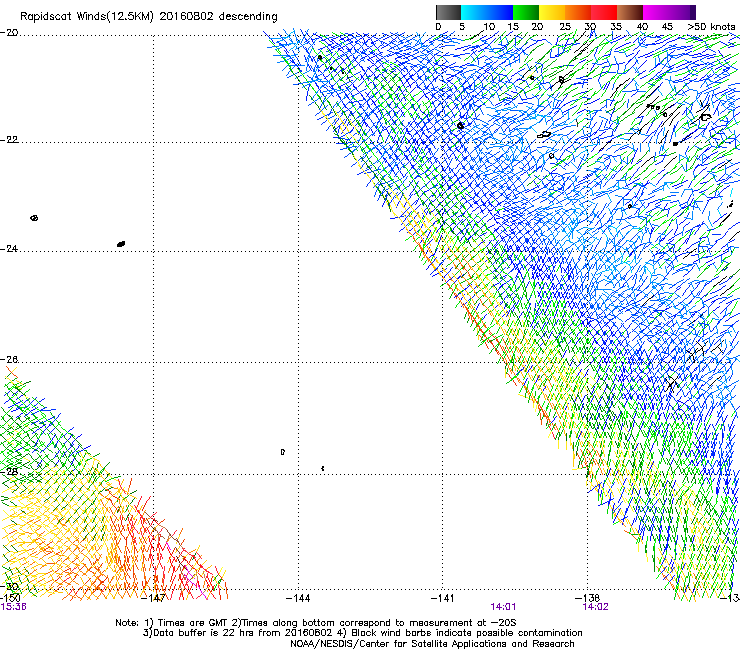Pick the red 30-35 knots color segment
740x650 pixels.
(x=604, y=12)
